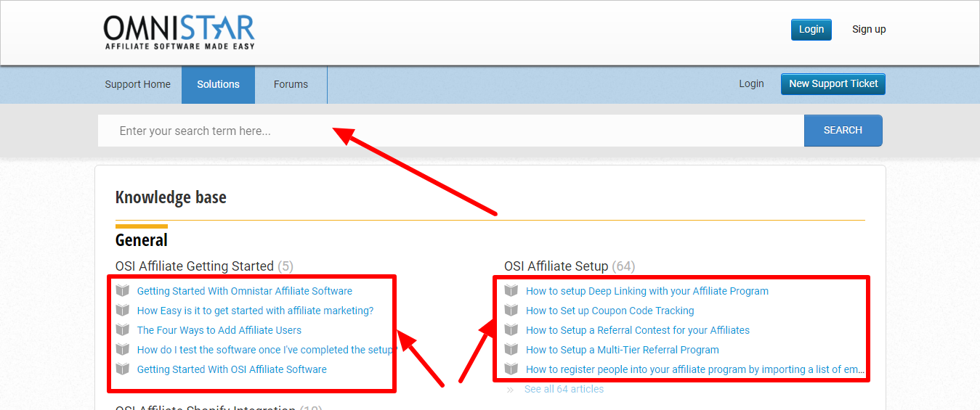Open How Easy is it to get started article
Viewport: 980px width, 410px height.
(x=255, y=311)
